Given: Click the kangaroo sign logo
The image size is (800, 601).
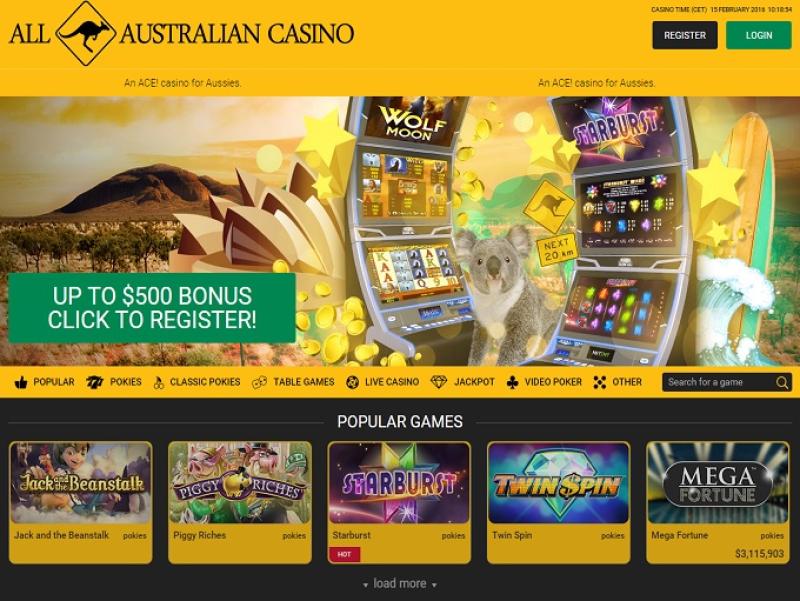Looking at the screenshot, I should pos(85,34).
